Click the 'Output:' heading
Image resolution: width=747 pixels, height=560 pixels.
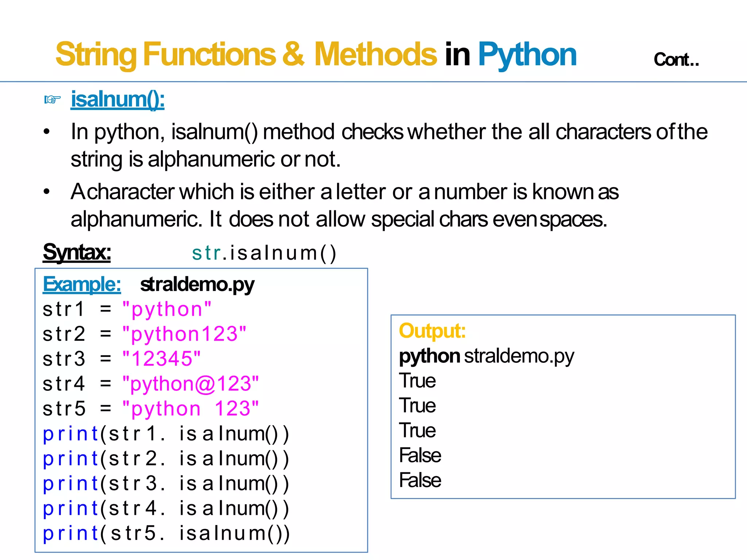[432, 331]
